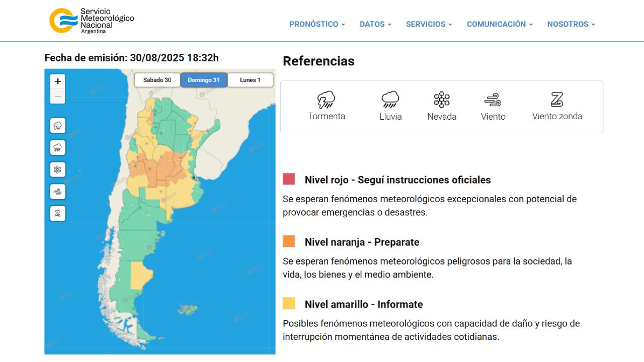The height and width of the screenshot is (362, 644).
Task: Expand the Datos dropdown menu
Action: [x=375, y=24]
